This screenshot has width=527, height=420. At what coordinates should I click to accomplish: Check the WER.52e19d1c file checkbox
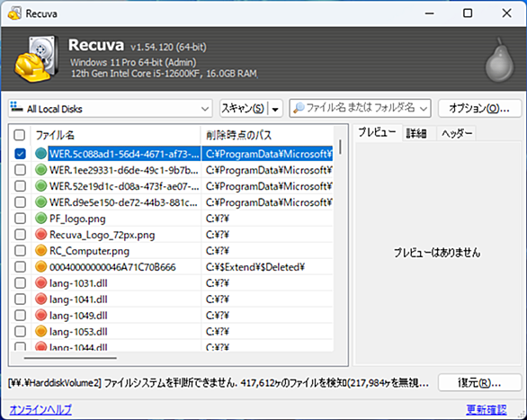20,186
